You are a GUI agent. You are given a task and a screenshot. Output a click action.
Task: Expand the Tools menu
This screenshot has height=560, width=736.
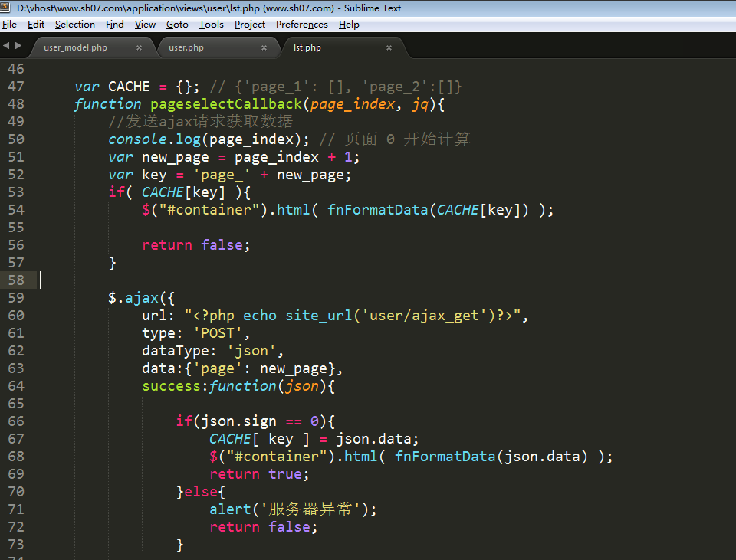pos(212,24)
